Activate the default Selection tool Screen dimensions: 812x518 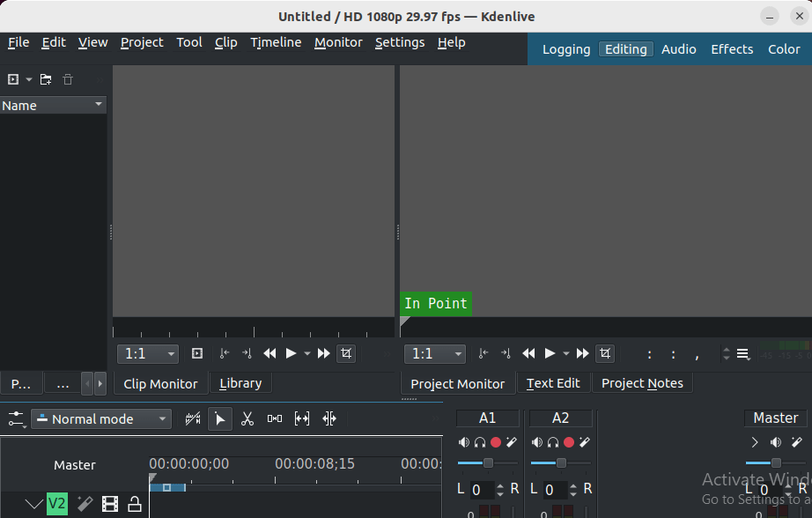click(219, 418)
